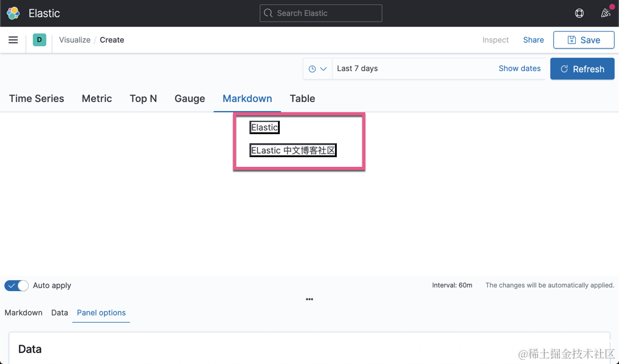619x364 pixels.
Task: Select the Panel options tab
Action: [x=101, y=312]
